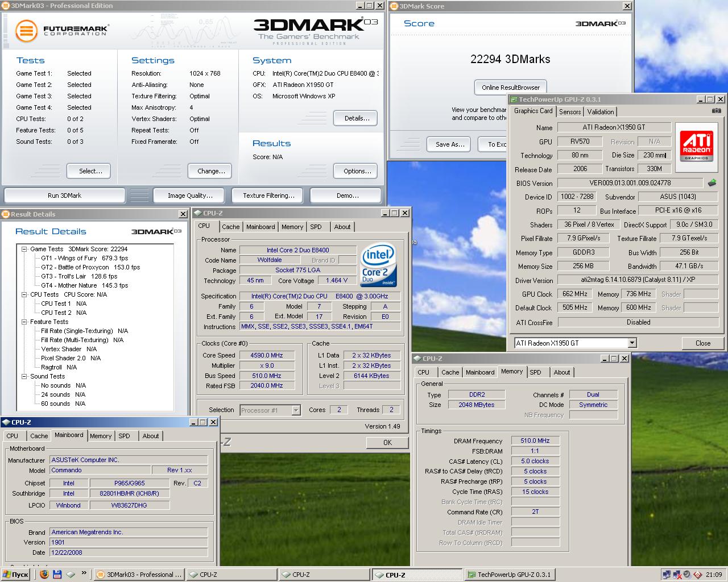Screen dimensions: 728x582
Task: Click the Online ResultBrowser button
Action: (511, 88)
